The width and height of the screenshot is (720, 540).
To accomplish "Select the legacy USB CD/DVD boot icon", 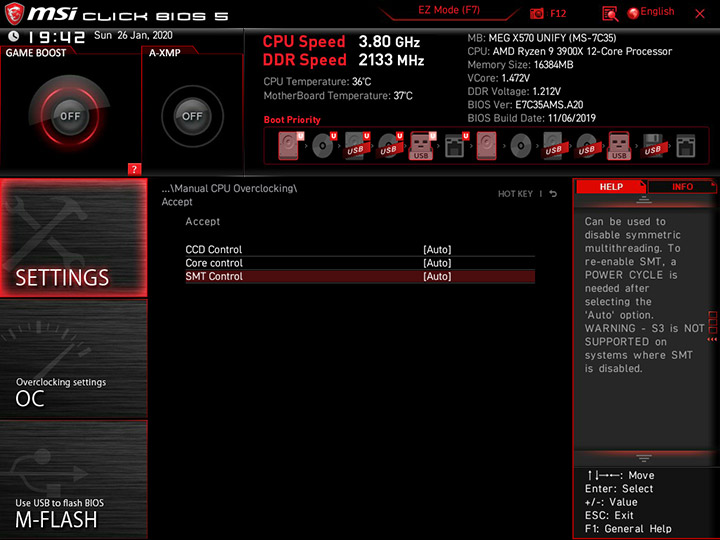I will tap(587, 146).
